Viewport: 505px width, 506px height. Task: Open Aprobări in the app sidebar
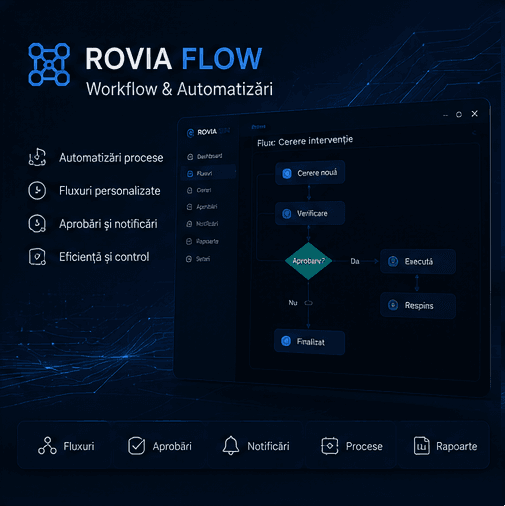(x=202, y=207)
